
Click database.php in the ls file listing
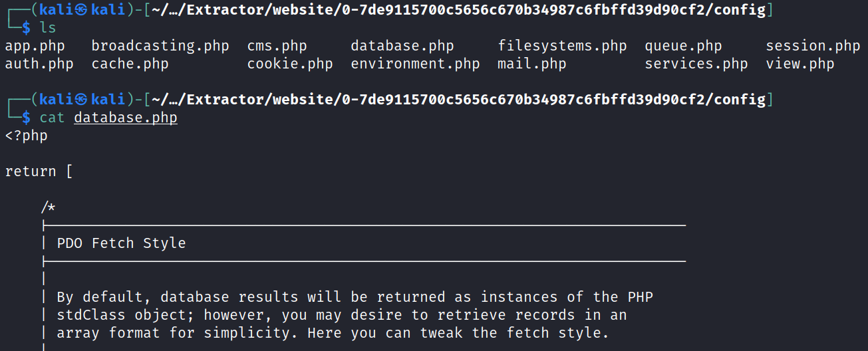click(x=402, y=47)
